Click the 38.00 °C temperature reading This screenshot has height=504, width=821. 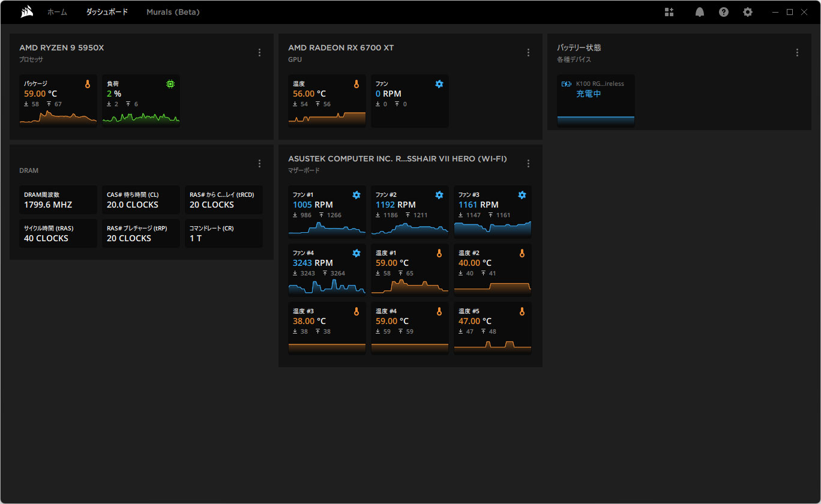point(310,321)
